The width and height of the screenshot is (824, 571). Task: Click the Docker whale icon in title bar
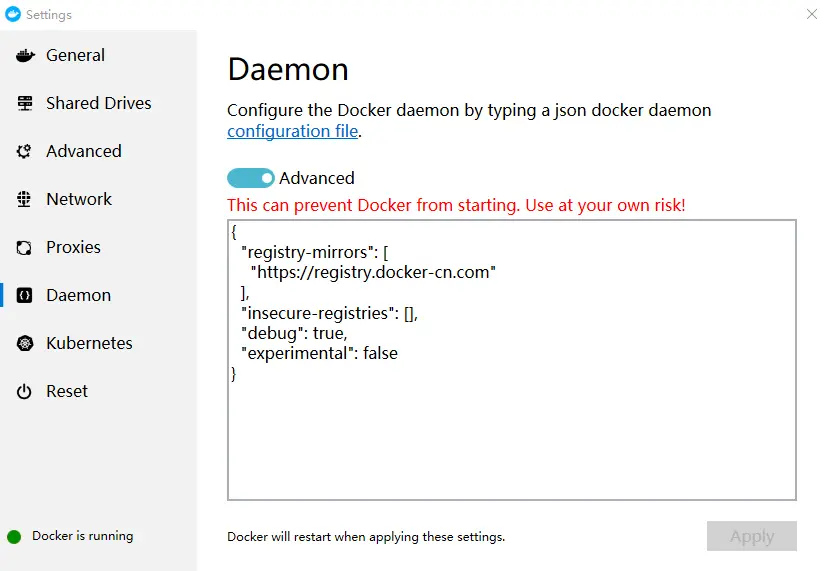tap(13, 14)
